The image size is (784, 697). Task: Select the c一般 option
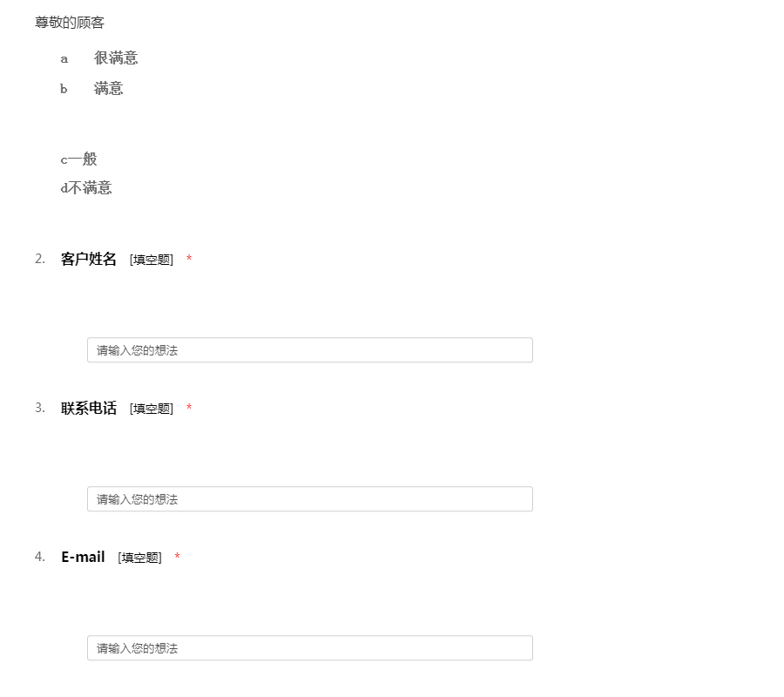click(x=78, y=159)
